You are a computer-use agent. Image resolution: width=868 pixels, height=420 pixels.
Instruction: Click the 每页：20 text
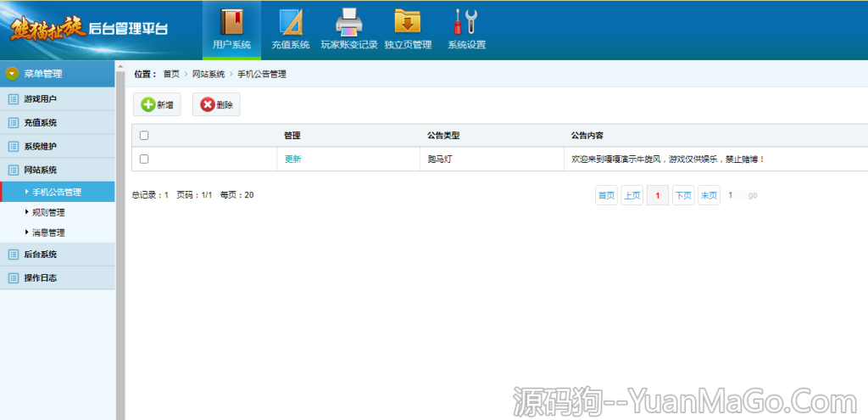(237, 195)
